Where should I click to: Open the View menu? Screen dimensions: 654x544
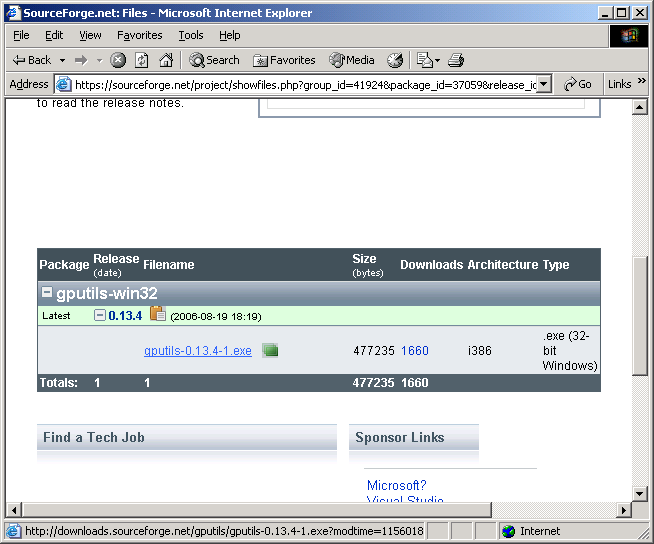[x=90, y=35]
